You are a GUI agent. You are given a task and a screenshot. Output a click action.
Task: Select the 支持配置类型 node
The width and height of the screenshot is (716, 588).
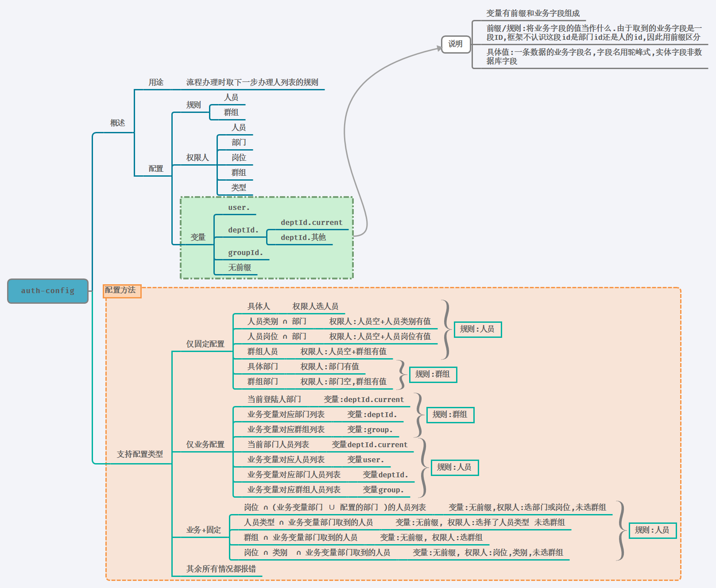click(x=140, y=454)
